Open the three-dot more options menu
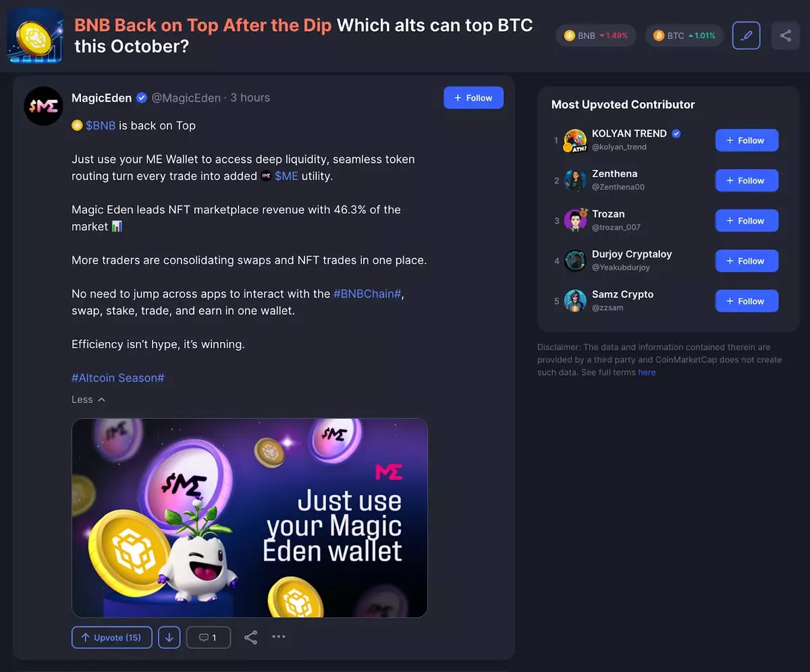 (279, 636)
